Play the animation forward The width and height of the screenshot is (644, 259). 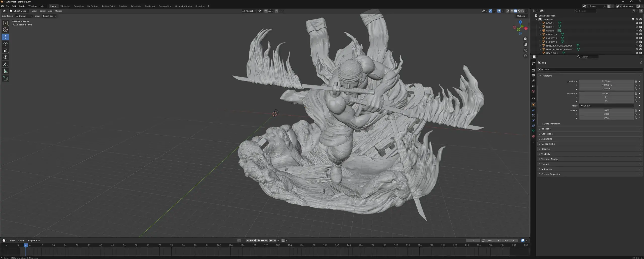[x=259, y=240]
